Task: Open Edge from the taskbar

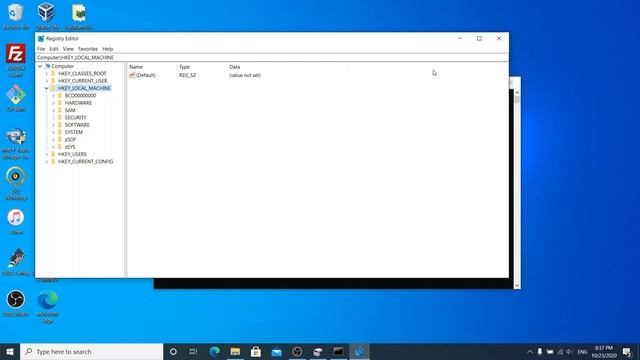Action: 214,351
